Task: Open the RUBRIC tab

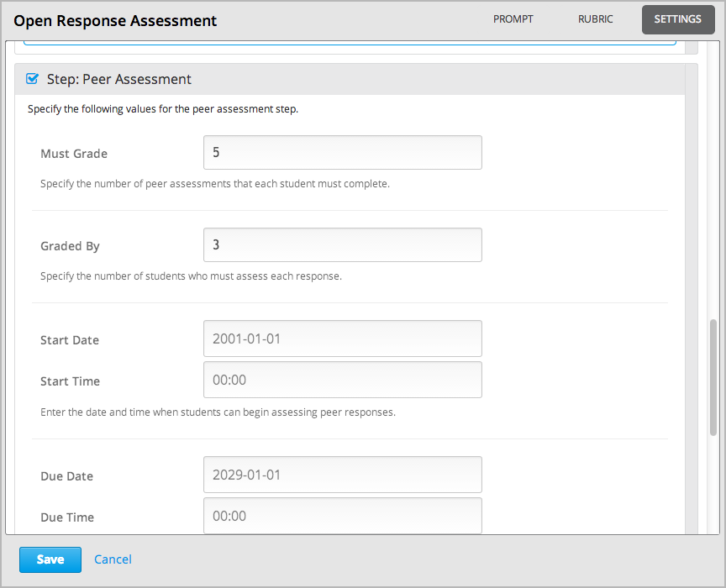Action: [x=595, y=19]
